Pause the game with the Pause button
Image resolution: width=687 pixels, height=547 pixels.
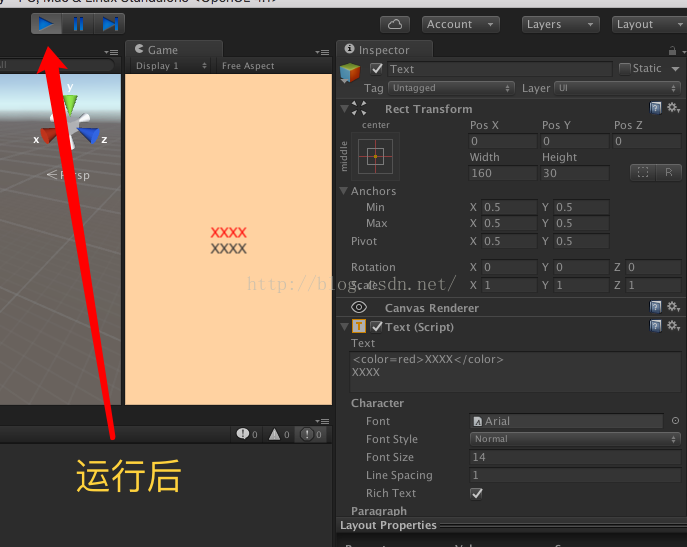(78, 24)
